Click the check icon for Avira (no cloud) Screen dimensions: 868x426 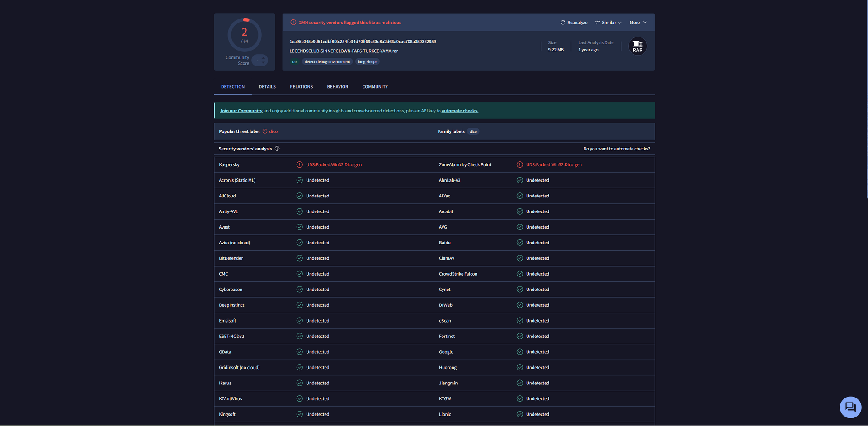299,243
